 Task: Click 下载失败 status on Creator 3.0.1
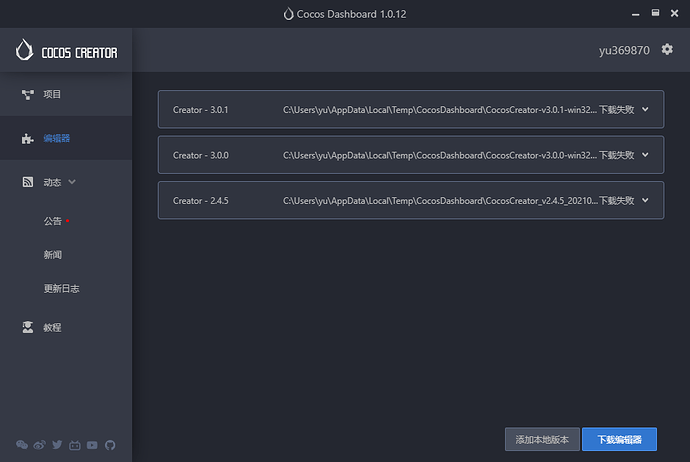(617, 110)
